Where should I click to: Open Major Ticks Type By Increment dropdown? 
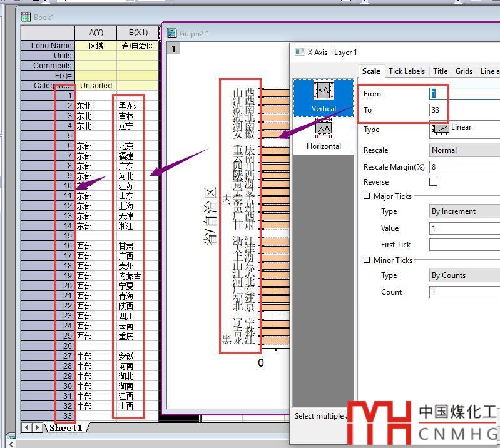[464, 211]
